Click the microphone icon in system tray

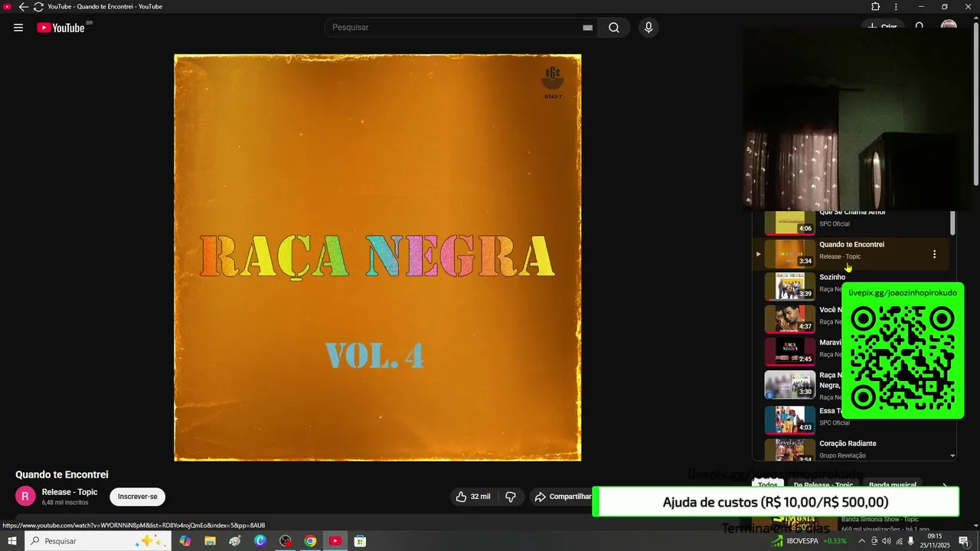tap(910, 541)
